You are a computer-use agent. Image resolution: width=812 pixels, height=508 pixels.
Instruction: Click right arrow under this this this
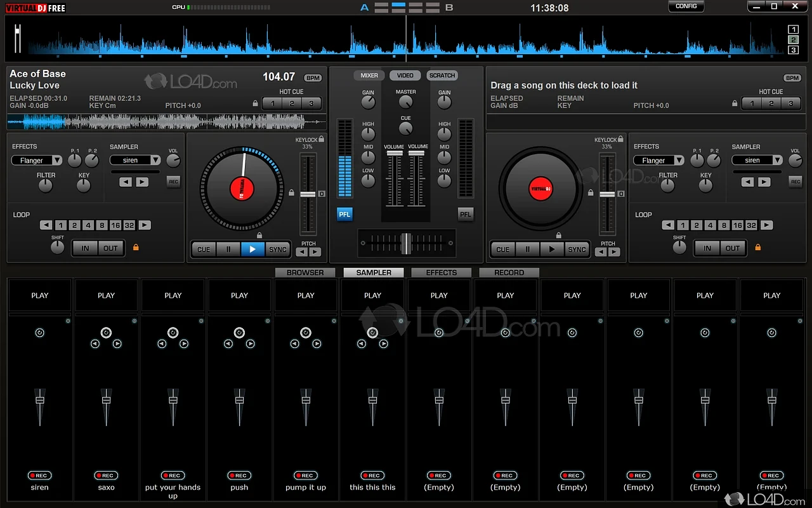coord(384,344)
